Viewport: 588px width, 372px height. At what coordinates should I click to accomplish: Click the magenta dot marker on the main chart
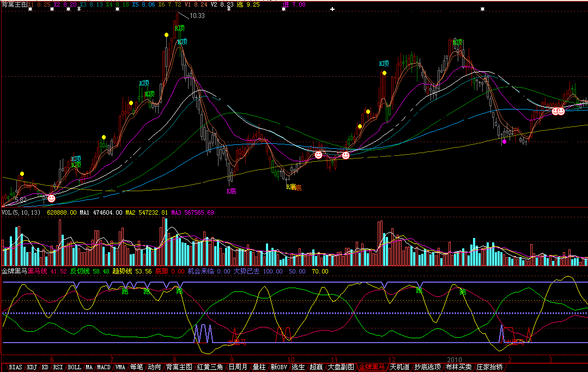(x=505, y=142)
